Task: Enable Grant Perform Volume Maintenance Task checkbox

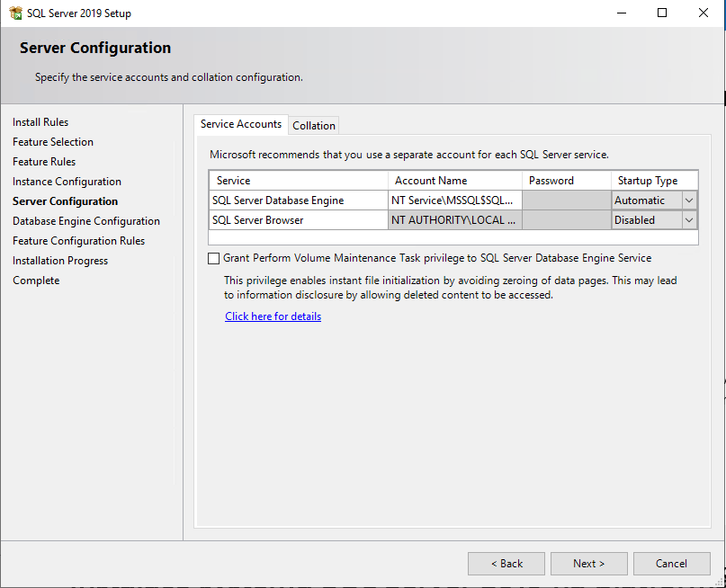Action: click(x=213, y=258)
